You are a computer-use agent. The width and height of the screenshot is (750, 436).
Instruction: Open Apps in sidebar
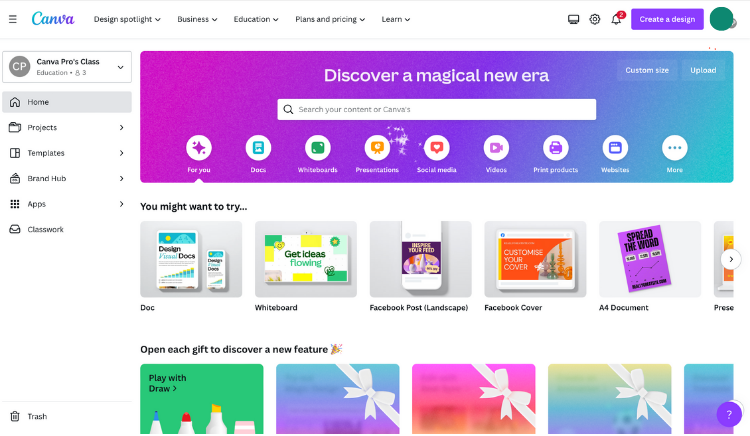tap(67, 204)
